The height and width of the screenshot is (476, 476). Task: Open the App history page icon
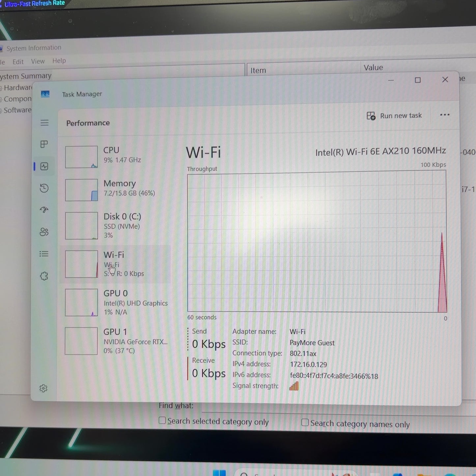point(44,188)
